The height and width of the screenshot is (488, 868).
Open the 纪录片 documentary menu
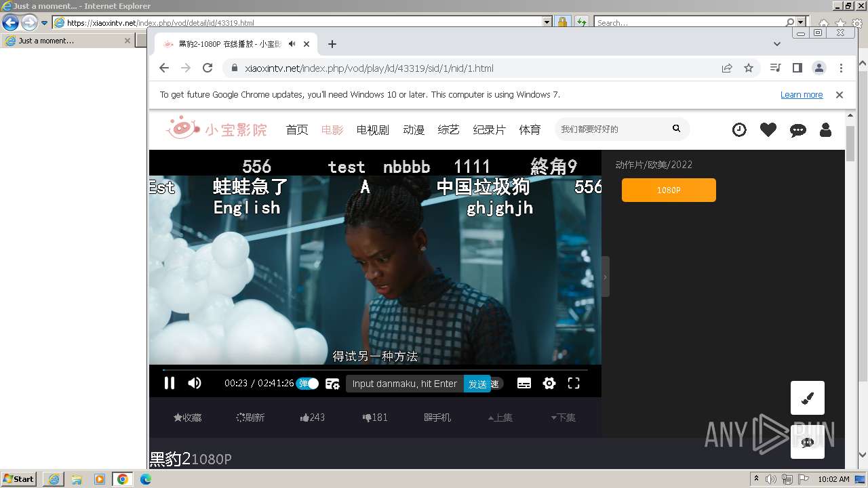[x=490, y=129]
